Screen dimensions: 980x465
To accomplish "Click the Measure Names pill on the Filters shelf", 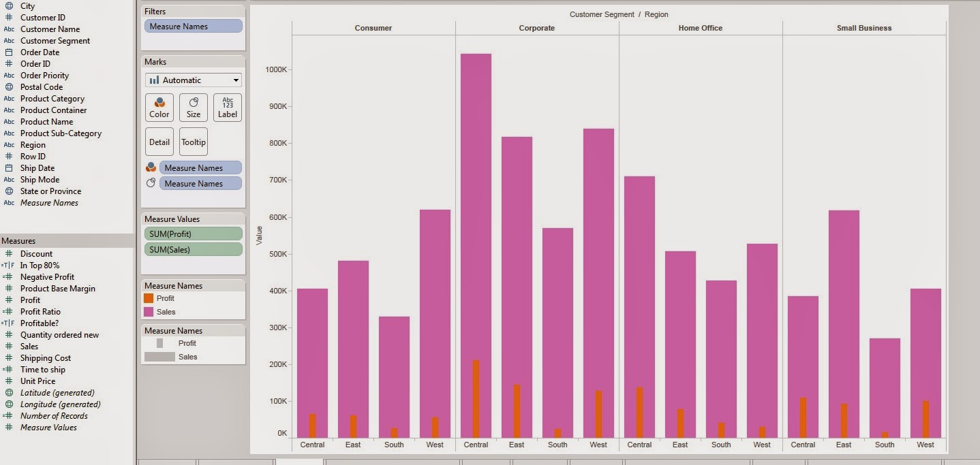I will 193,25.
